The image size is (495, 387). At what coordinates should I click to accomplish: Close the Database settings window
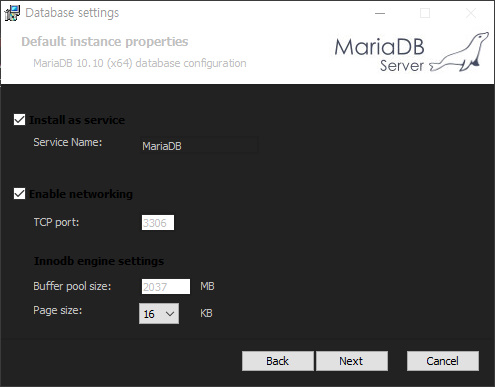pyautogui.click(x=471, y=13)
